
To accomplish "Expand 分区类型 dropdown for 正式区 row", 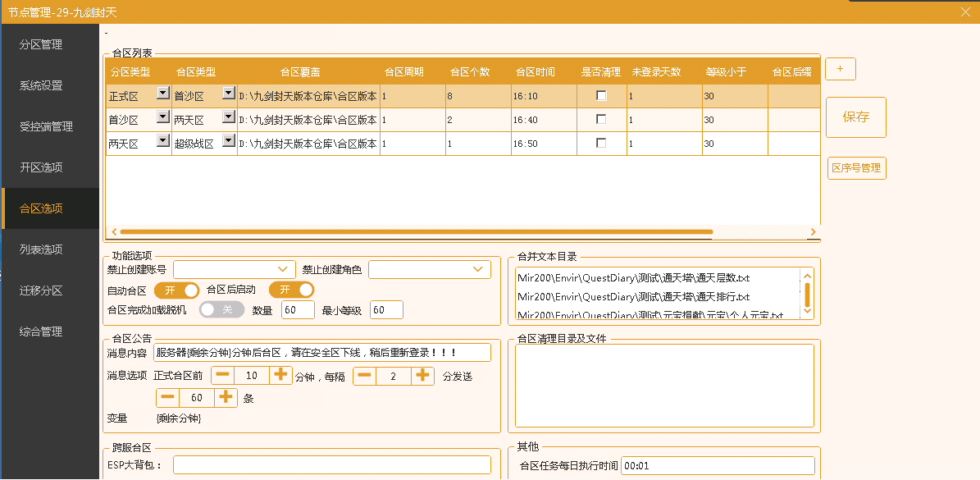I will 162,94.
